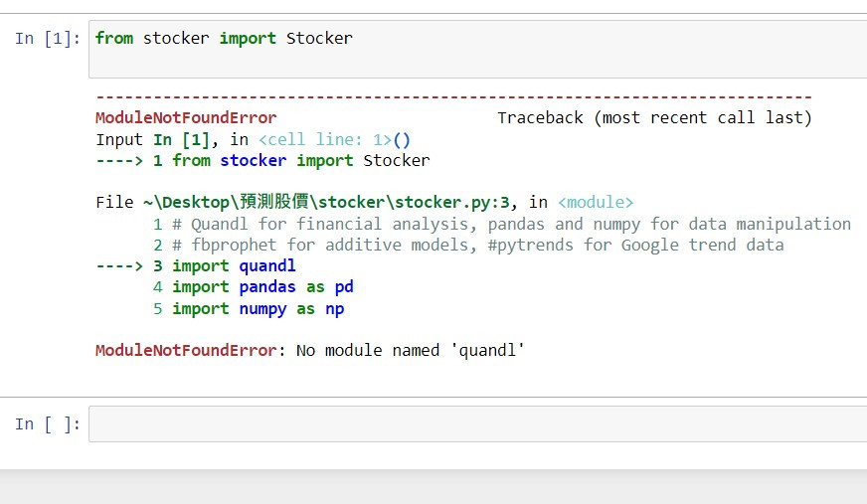867x504 pixels.
Task: Click the '<module>' text in traceback
Action: pyautogui.click(x=596, y=202)
